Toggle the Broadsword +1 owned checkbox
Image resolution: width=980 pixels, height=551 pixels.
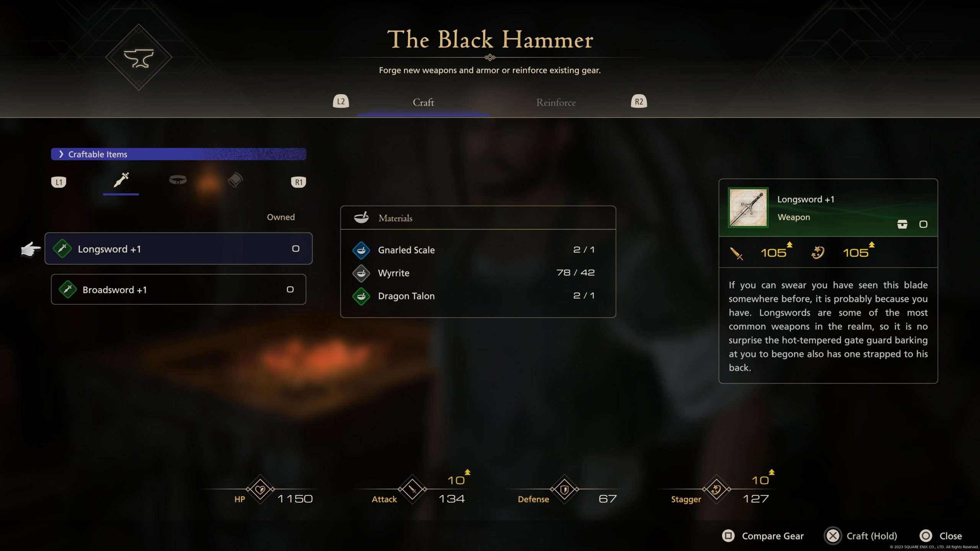coord(289,289)
